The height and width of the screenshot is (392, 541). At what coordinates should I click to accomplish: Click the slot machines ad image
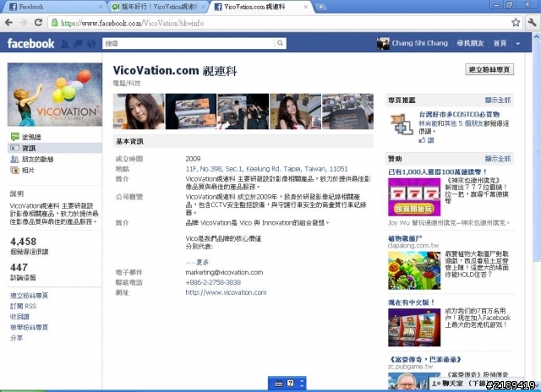click(x=414, y=327)
